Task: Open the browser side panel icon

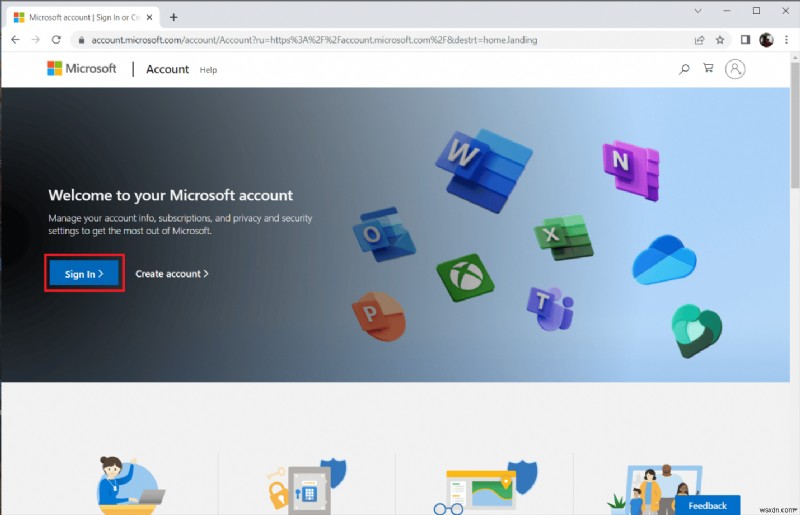Action: tap(745, 40)
